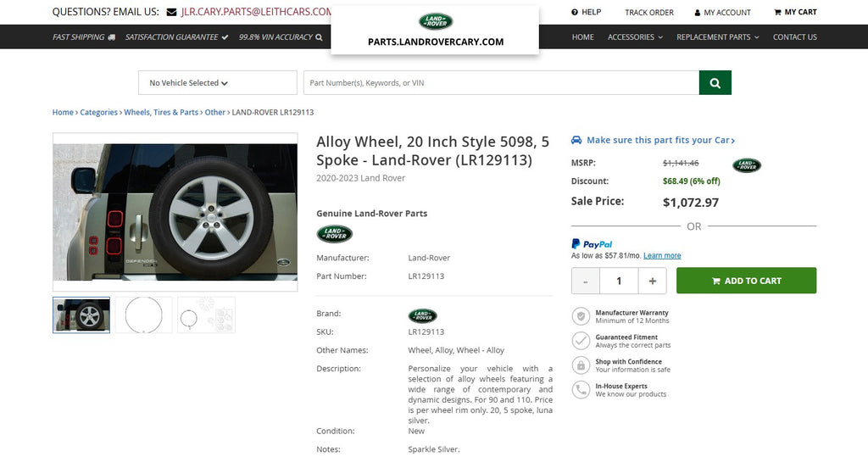Click the Manufacturer Warranty shield icon
This screenshot has width=868, height=468.
[x=581, y=317]
